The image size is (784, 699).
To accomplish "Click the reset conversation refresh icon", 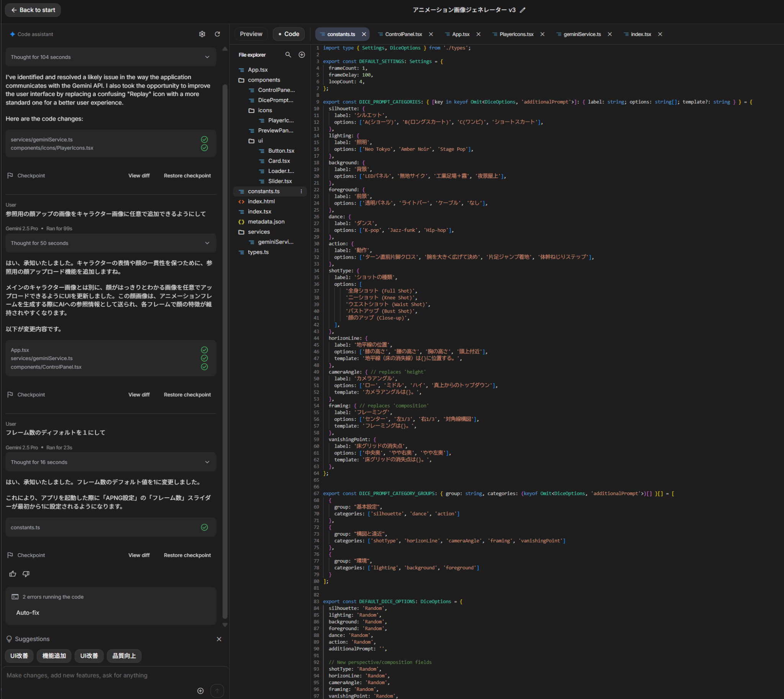I will tap(217, 34).
